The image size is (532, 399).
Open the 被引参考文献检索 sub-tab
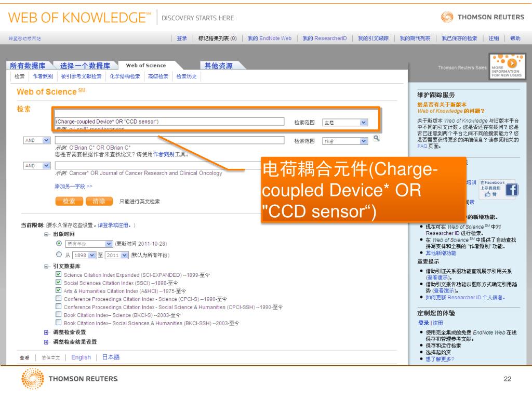(81, 76)
